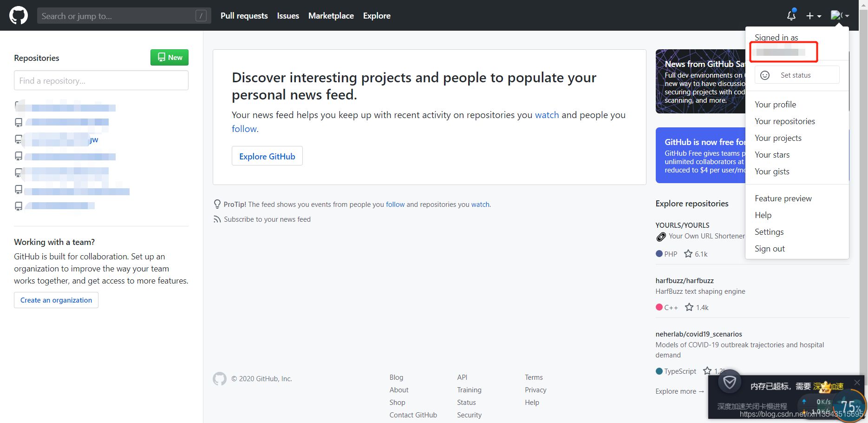The image size is (868, 423).
Task: Open the Status footer link
Action: click(x=466, y=402)
